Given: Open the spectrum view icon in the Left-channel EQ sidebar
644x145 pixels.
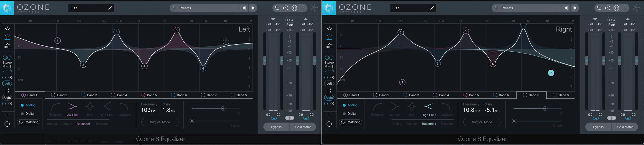Looking at the screenshot, I should pos(7,28).
